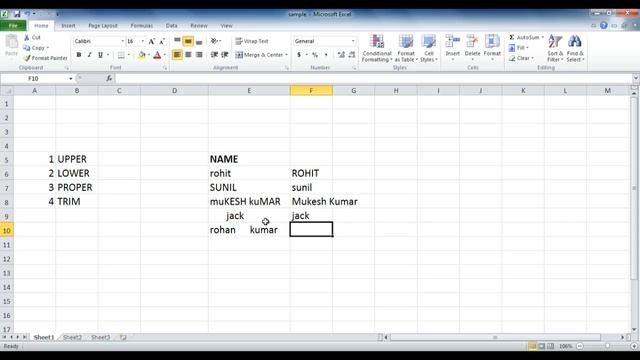Switch to the Page Layout tab
This screenshot has height=360, width=640.
click(103, 25)
